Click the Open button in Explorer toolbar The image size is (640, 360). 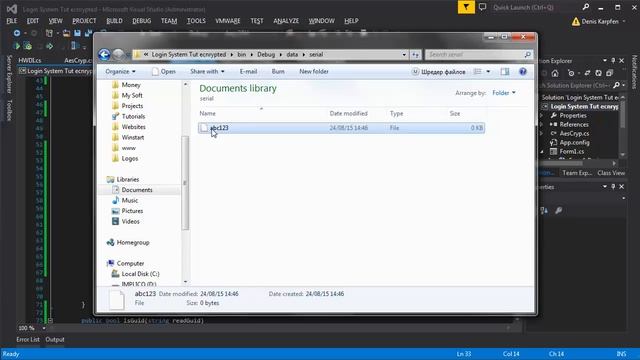pyautogui.click(x=164, y=71)
